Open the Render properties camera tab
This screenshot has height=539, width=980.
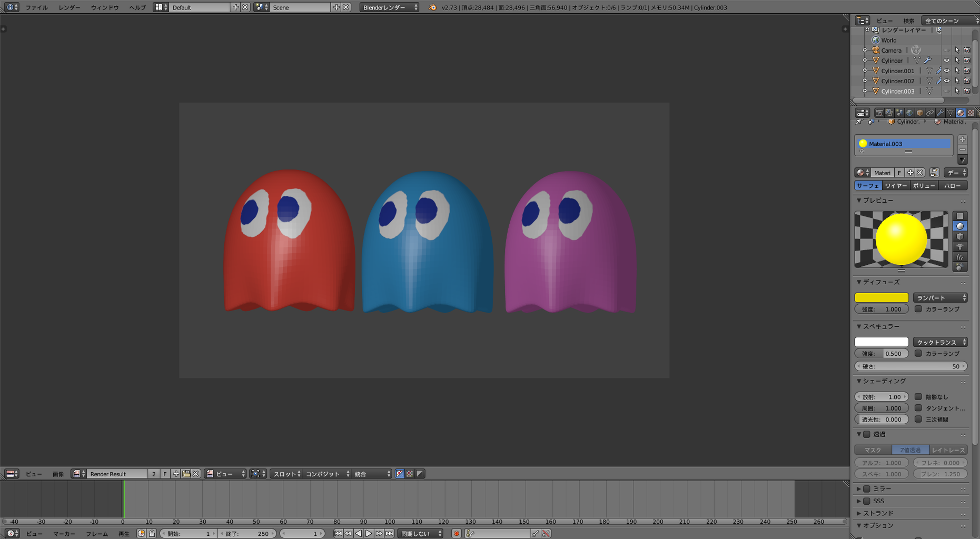pos(879,113)
